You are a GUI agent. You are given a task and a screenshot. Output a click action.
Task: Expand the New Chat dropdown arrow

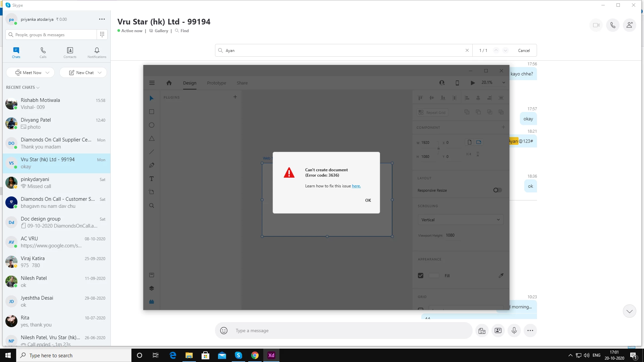click(100, 72)
